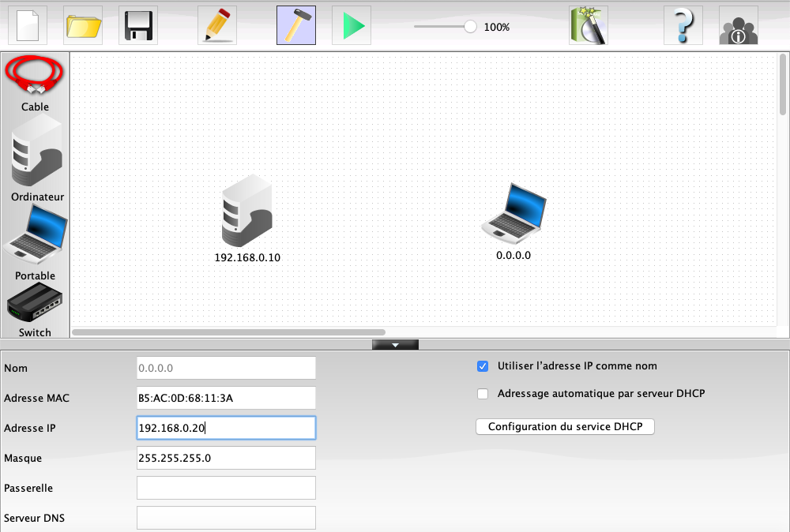Save the network with the floppy disk icon
Screen dimensions: 790x532
tap(138, 25)
